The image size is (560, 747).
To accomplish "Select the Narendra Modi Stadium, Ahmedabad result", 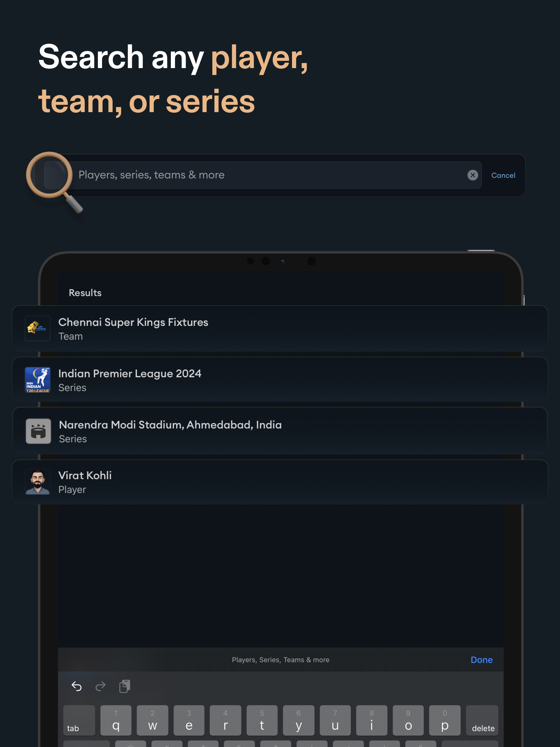I will [x=280, y=431].
